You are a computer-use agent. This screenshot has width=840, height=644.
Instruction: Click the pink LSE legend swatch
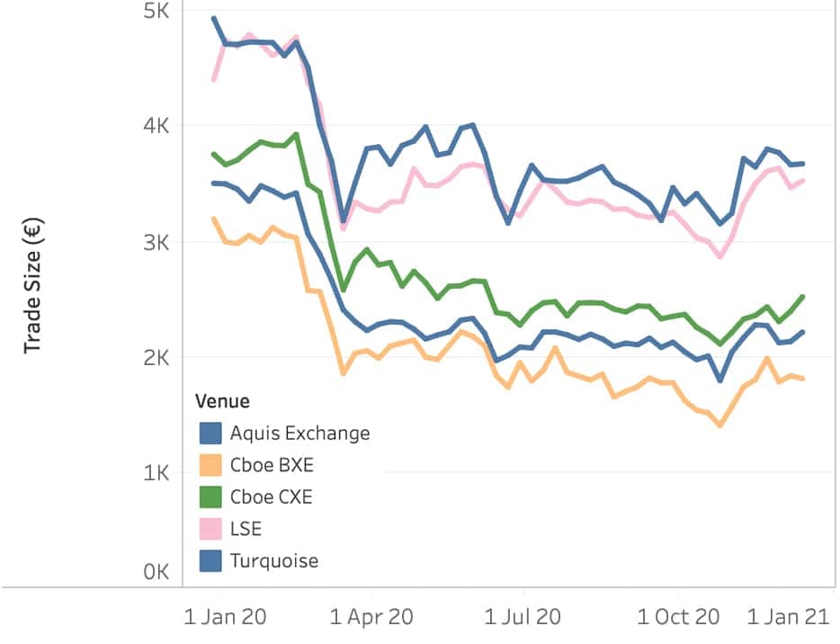[x=210, y=529]
